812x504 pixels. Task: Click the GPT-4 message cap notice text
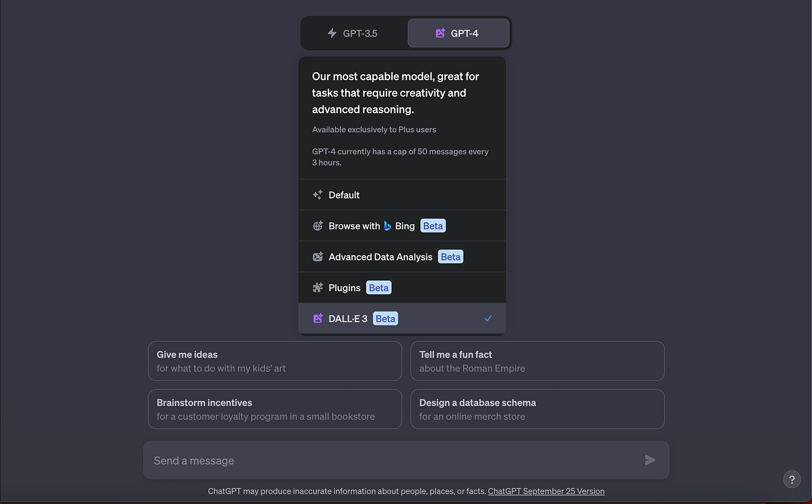tap(400, 157)
